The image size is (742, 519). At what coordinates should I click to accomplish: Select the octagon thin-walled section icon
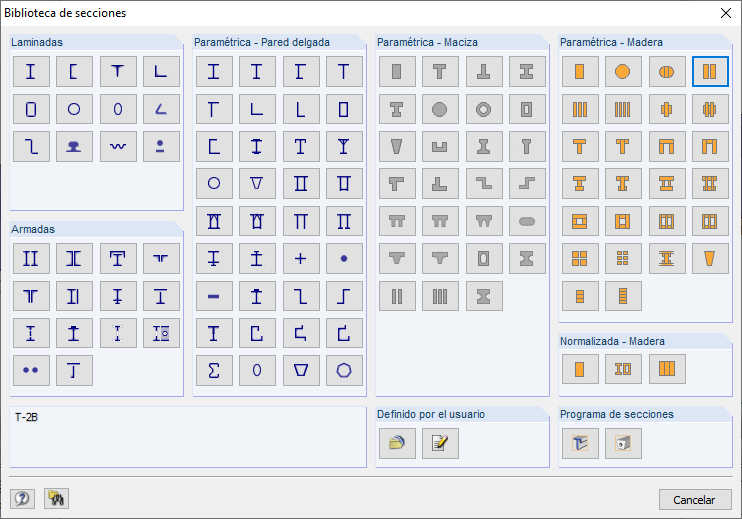(x=344, y=370)
